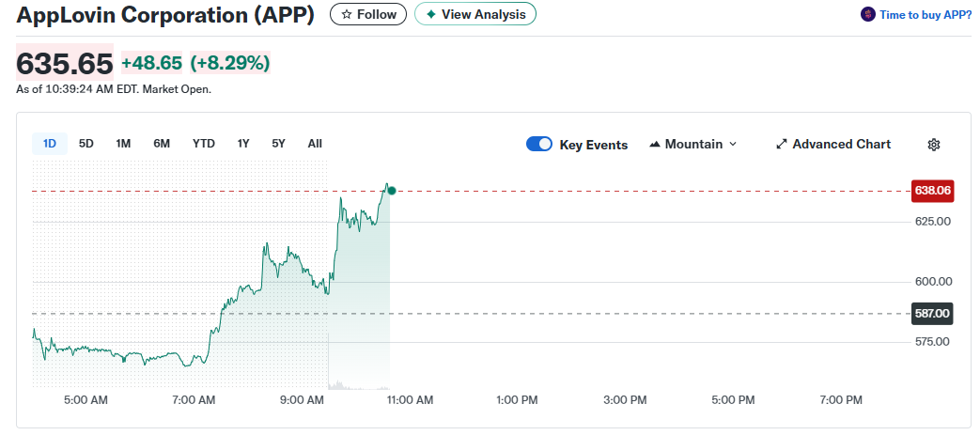The height and width of the screenshot is (435, 980).
Task: Switch chart to 6M range
Action: [x=162, y=144]
